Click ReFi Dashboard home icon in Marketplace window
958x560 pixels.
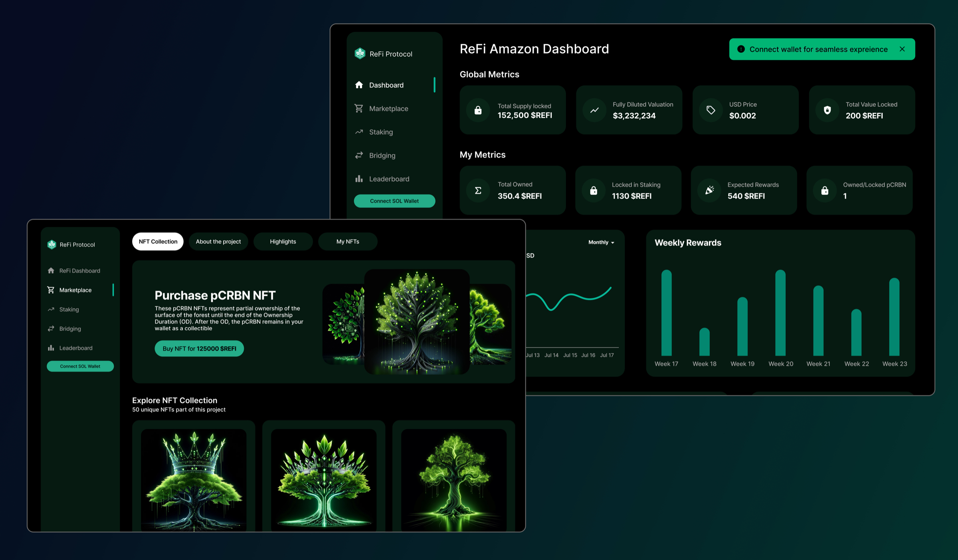pyautogui.click(x=51, y=271)
